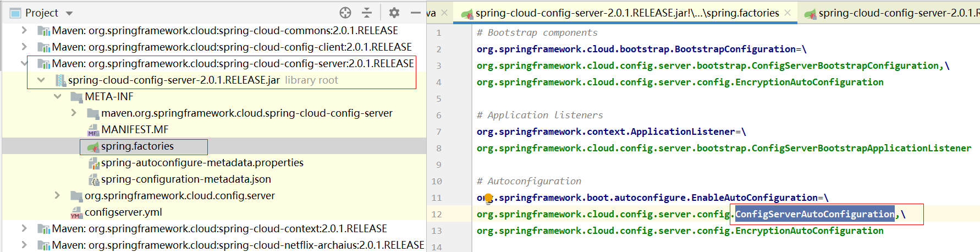
Task: Click the '# Autoconfiguration' comment
Action: coord(528,181)
